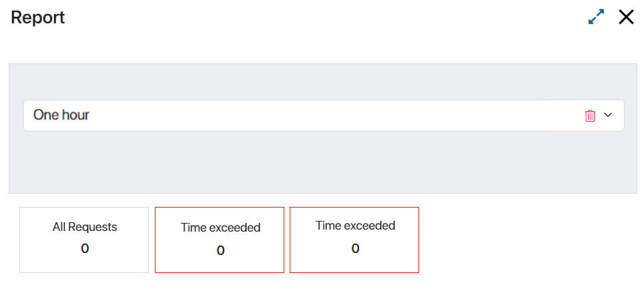Expand the Report to full screen

[x=596, y=17]
